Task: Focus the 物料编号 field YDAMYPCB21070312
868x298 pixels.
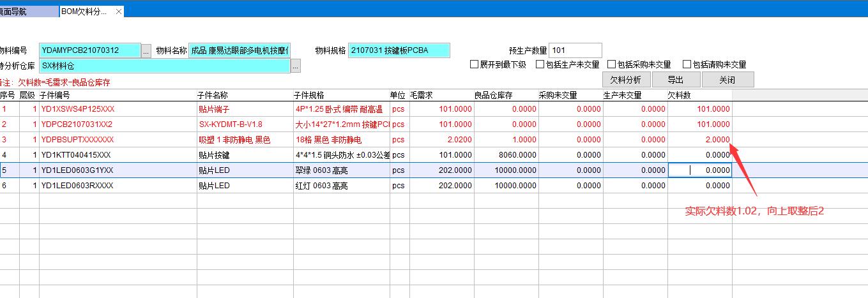Action: click(89, 50)
